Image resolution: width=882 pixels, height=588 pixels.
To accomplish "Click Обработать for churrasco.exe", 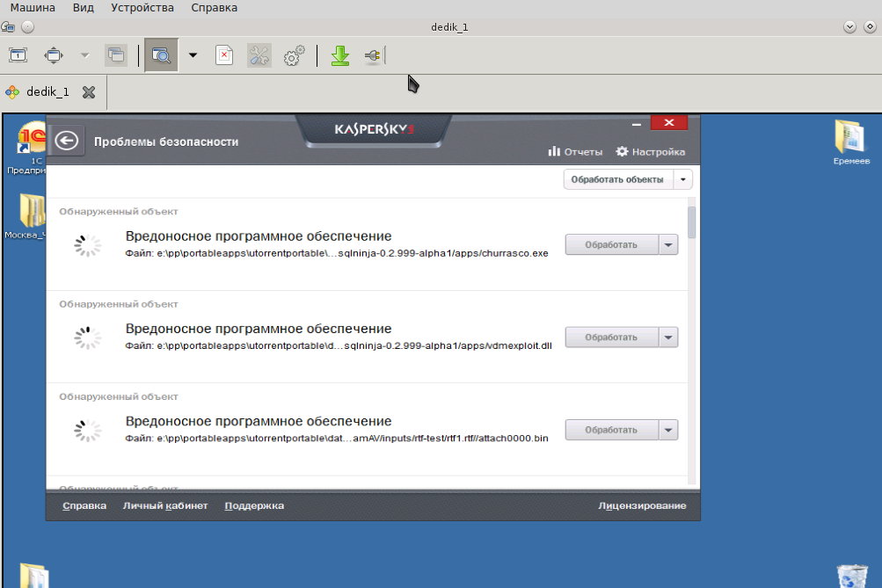I will click(x=611, y=244).
